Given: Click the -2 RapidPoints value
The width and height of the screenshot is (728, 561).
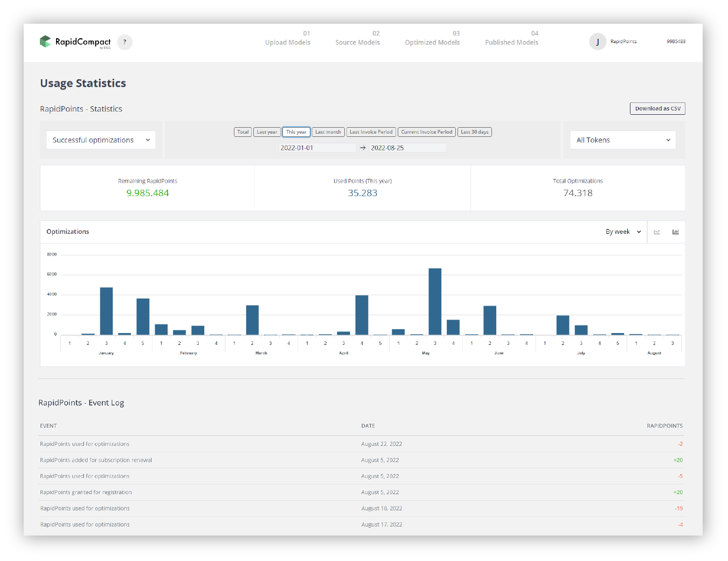Looking at the screenshot, I should point(680,444).
